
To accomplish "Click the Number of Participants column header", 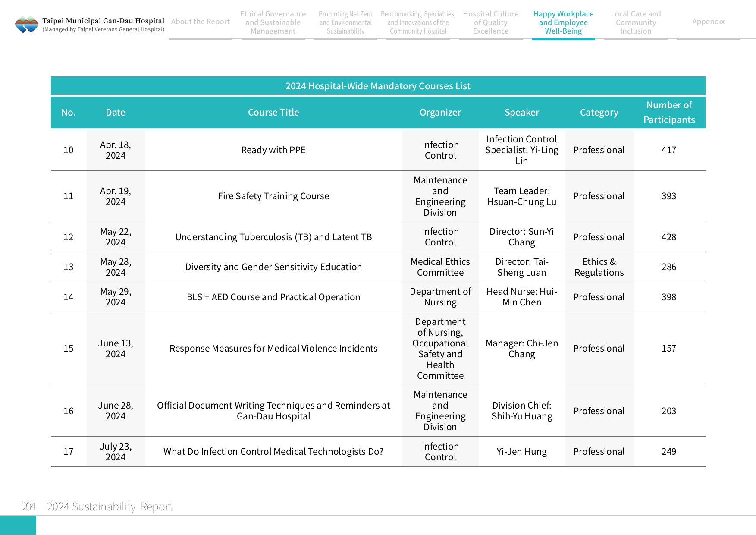I will coord(669,112).
